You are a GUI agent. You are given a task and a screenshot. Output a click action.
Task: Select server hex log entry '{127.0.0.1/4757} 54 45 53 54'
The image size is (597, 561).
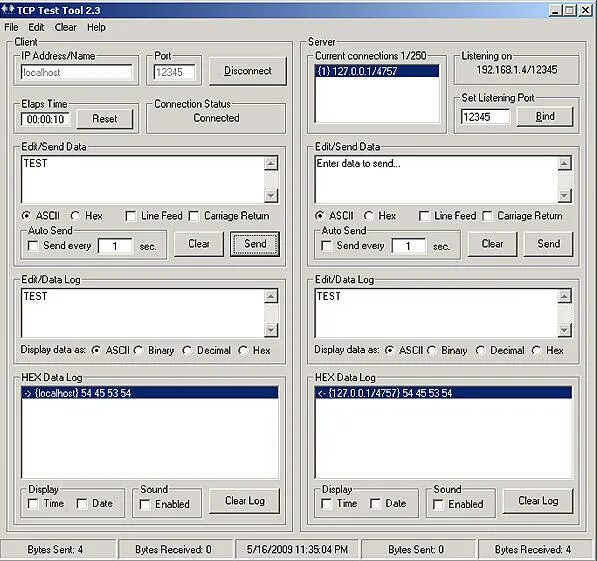444,393
